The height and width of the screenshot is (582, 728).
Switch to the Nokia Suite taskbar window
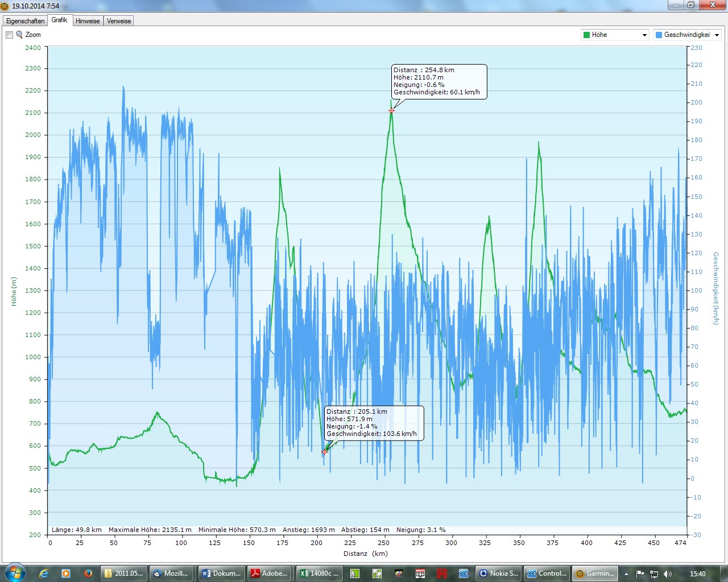tap(498, 573)
